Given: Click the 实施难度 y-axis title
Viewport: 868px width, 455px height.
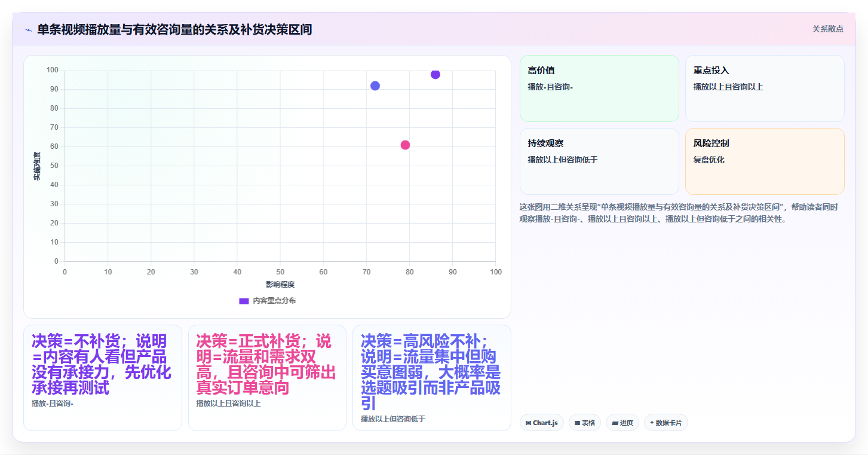Looking at the screenshot, I should tap(36, 166).
